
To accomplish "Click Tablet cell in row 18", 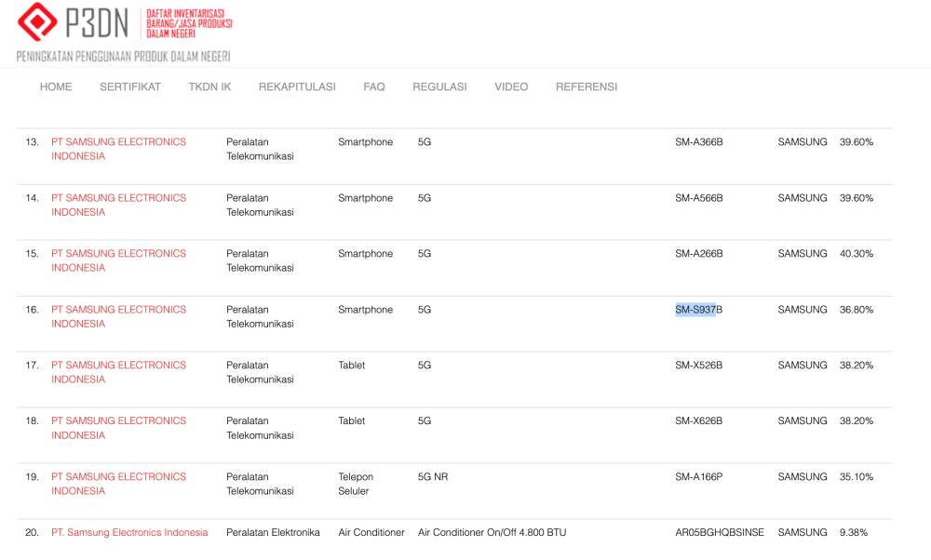I will [x=352, y=420].
